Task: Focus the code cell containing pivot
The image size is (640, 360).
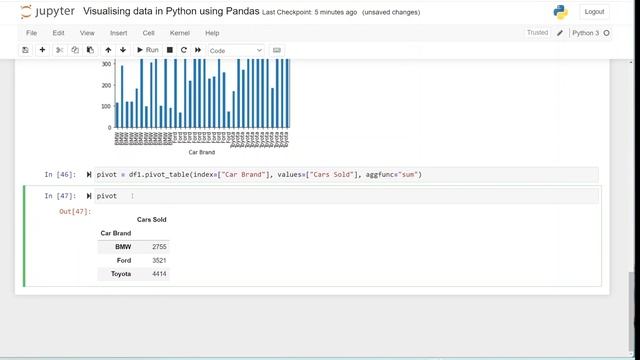Action: [x=347, y=196]
